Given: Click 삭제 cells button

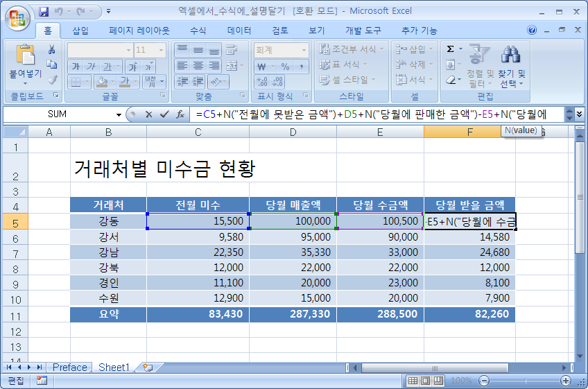Looking at the screenshot, I should pos(415,64).
